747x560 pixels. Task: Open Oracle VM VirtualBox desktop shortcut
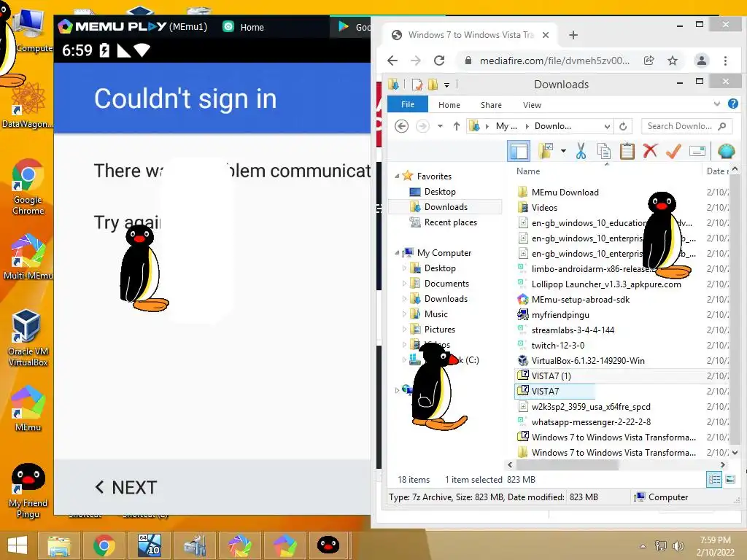27,338
